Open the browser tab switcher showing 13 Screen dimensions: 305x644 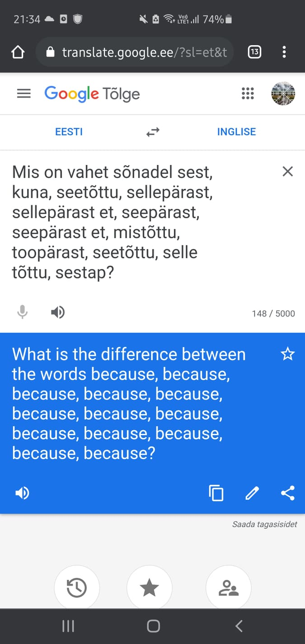pos(254,52)
